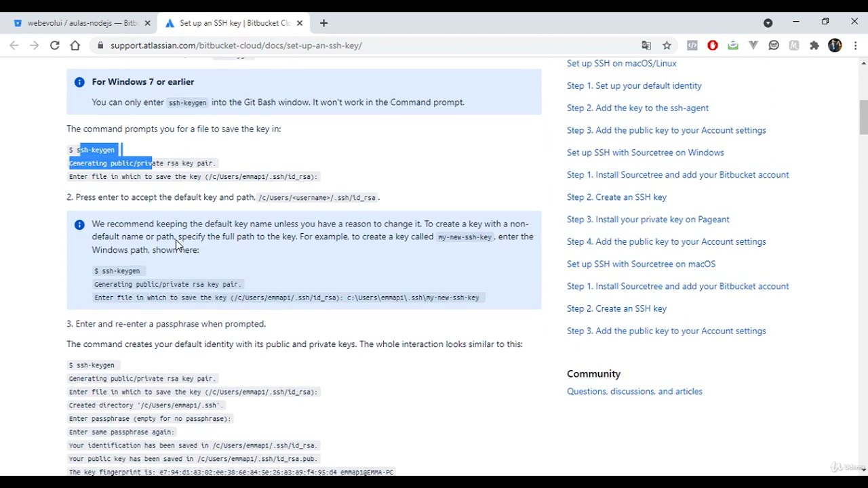The height and width of the screenshot is (488, 868).
Task: Open the Chrome three-dot menu
Action: click(x=856, y=45)
